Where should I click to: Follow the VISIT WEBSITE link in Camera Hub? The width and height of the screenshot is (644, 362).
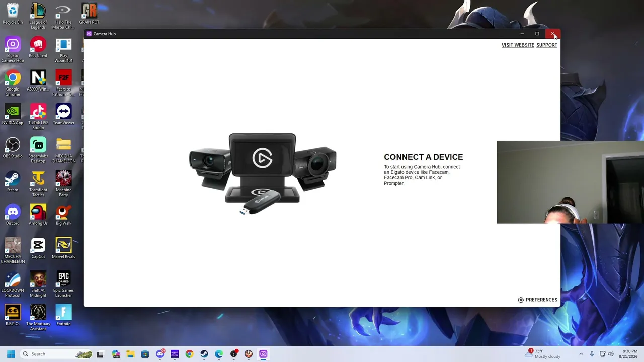coord(518,45)
